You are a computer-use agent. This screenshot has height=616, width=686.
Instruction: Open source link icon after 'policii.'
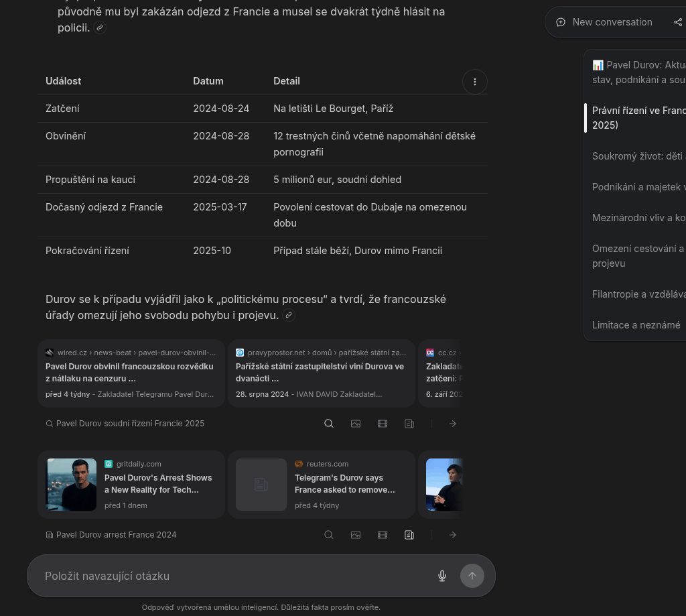(100, 27)
